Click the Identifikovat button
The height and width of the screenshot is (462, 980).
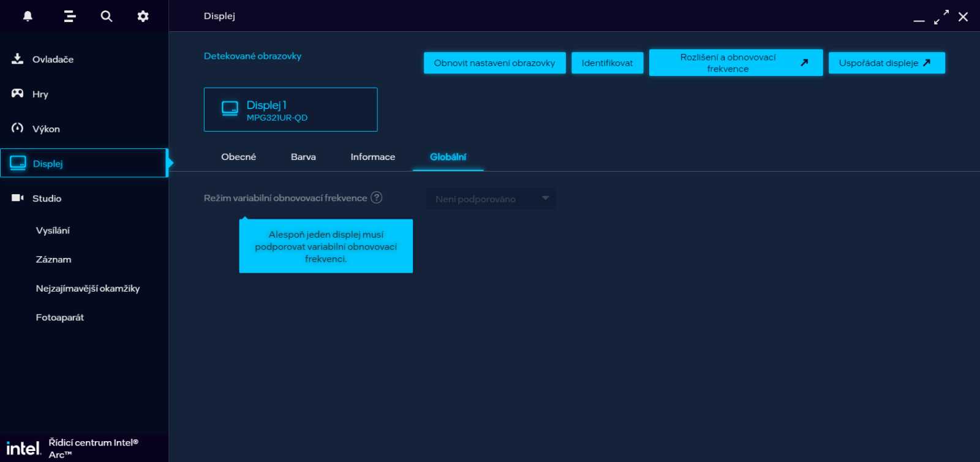coord(607,62)
